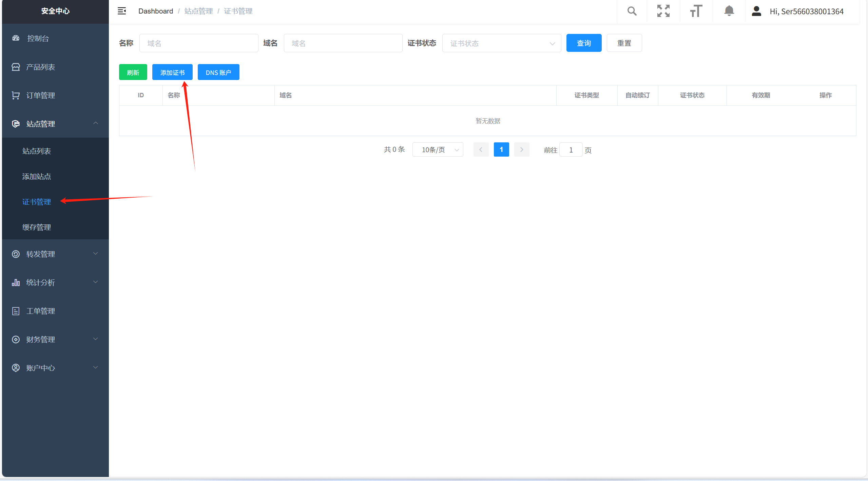The width and height of the screenshot is (868, 481).
Task: Click the 证书管理 breadcrumb
Action: tap(238, 11)
